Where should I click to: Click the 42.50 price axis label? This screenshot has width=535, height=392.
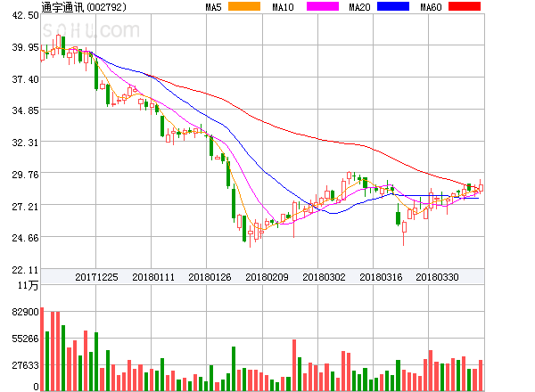[x=25, y=15]
